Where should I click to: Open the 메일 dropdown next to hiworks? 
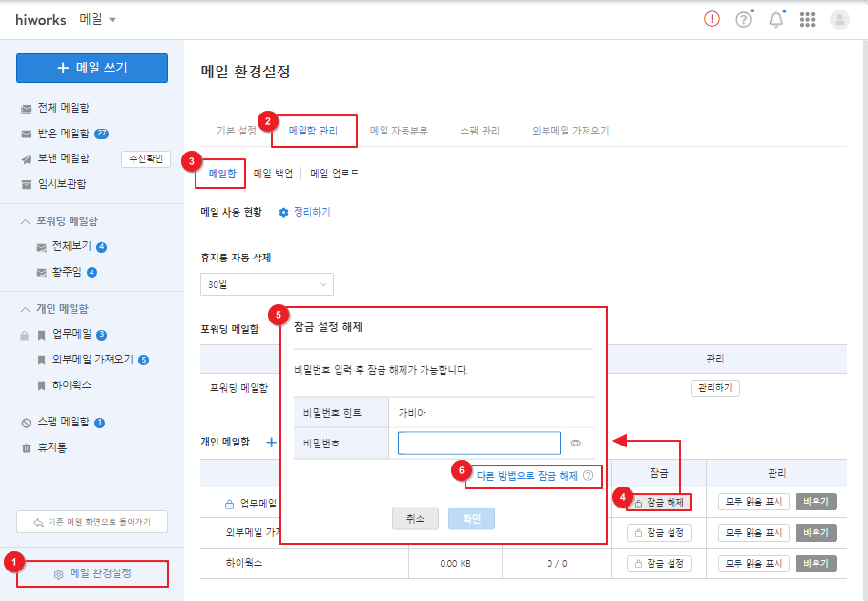98,20
